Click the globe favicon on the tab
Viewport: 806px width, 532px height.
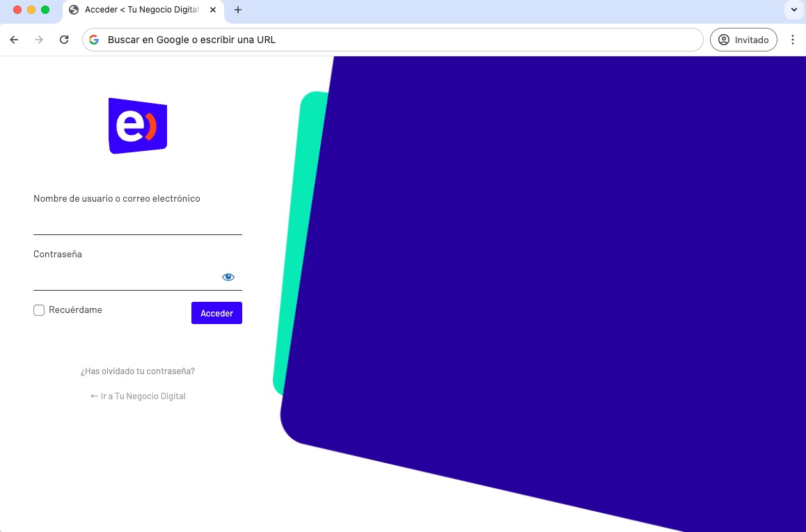pyautogui.click(x=74, y=10)
